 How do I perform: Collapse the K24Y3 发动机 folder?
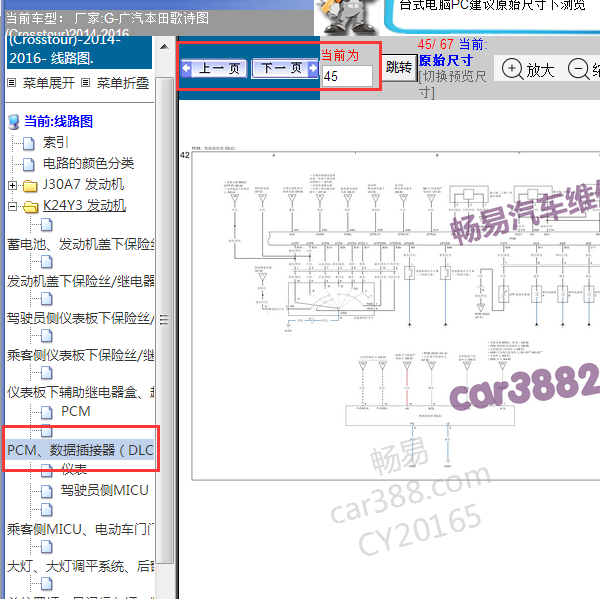pyautogui.click(x=12, y=207)
